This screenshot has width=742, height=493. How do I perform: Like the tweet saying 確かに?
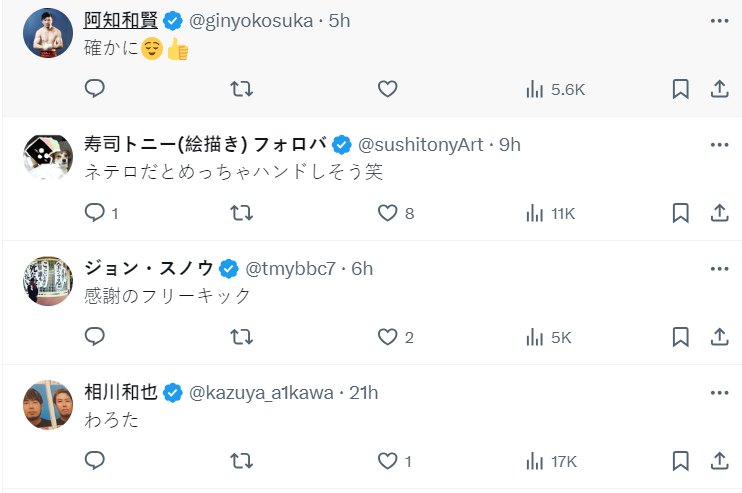[388, 89]
